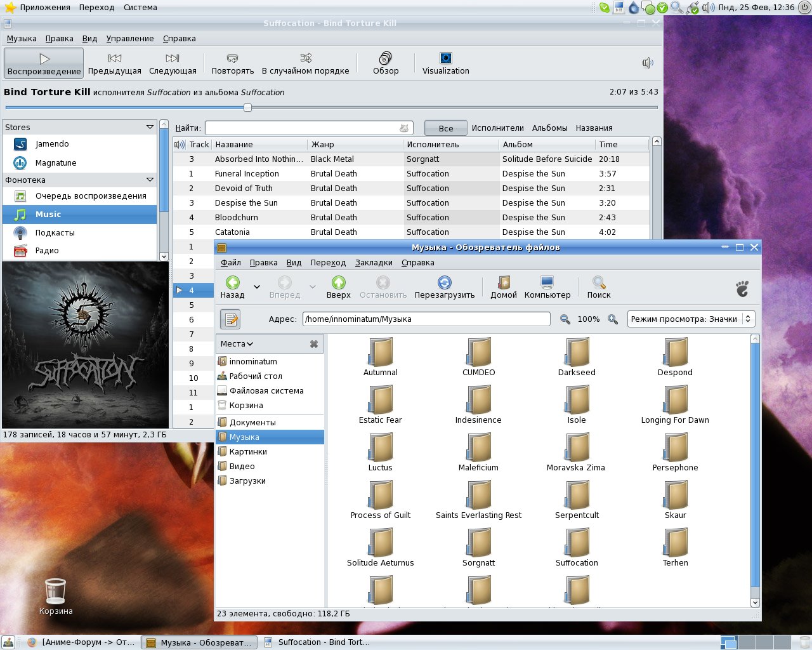Open Подкасты in the sidebar
Viewport: 812px width, 650px height.
coord(79,233)
